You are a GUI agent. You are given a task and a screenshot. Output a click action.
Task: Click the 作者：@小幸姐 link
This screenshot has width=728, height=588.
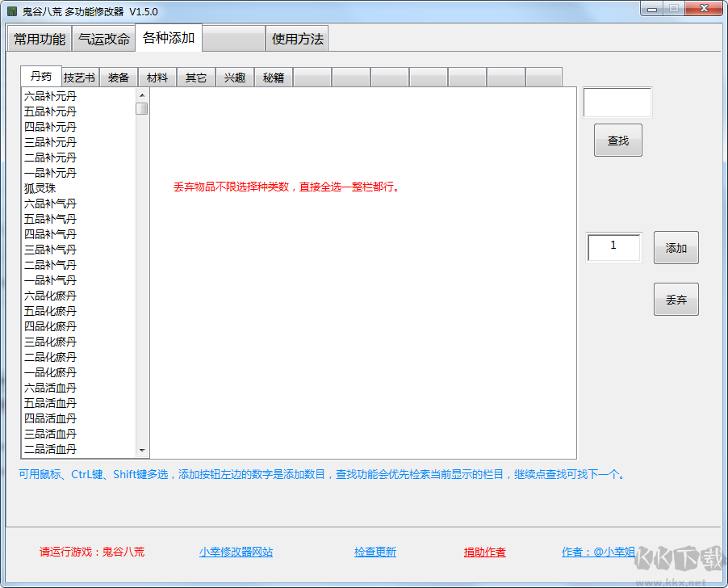pyautogui.click(x=598, y=552)
